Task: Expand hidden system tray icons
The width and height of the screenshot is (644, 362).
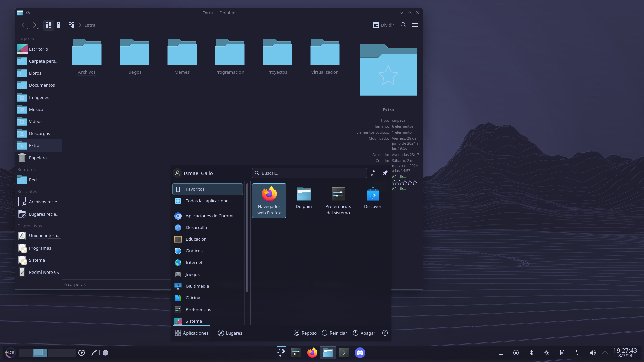Action: point(605,353)
